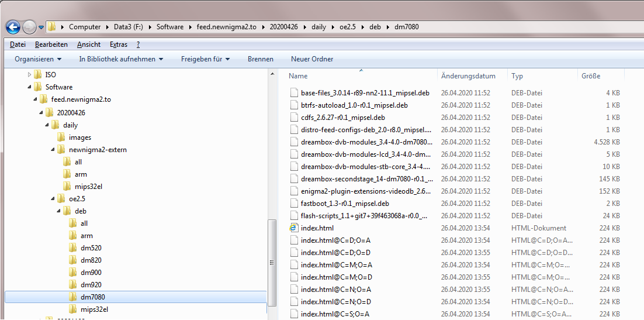Select the btrfs-autoload deb file icon
The image size is (644, 320).
(x=294, y=105)
